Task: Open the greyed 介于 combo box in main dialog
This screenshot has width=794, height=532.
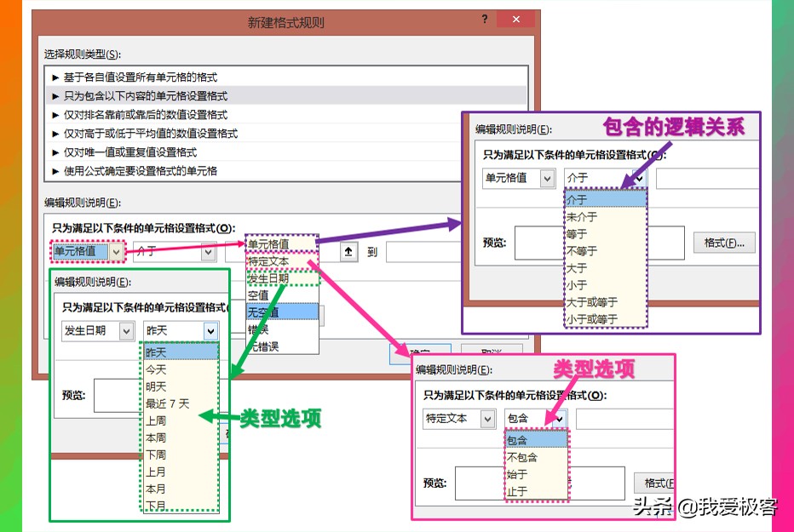Action: (x=175, y=251)
